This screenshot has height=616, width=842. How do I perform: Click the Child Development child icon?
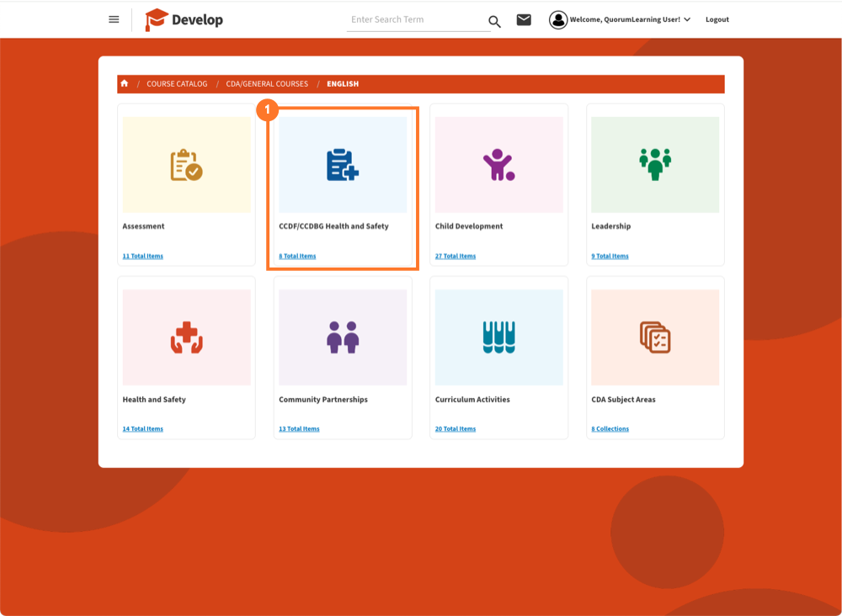498,165
